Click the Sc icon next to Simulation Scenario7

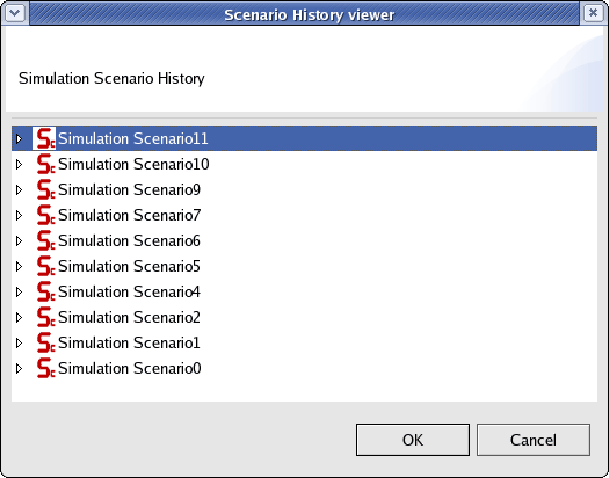46,215
